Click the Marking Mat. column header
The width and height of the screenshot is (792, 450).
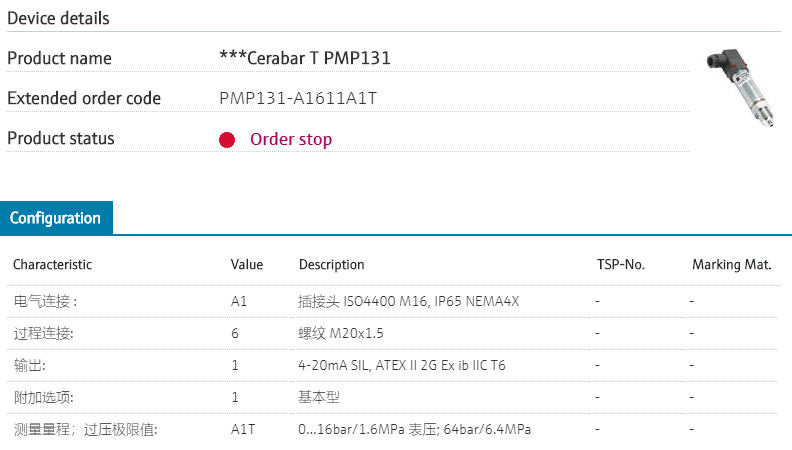click(732, 265)
